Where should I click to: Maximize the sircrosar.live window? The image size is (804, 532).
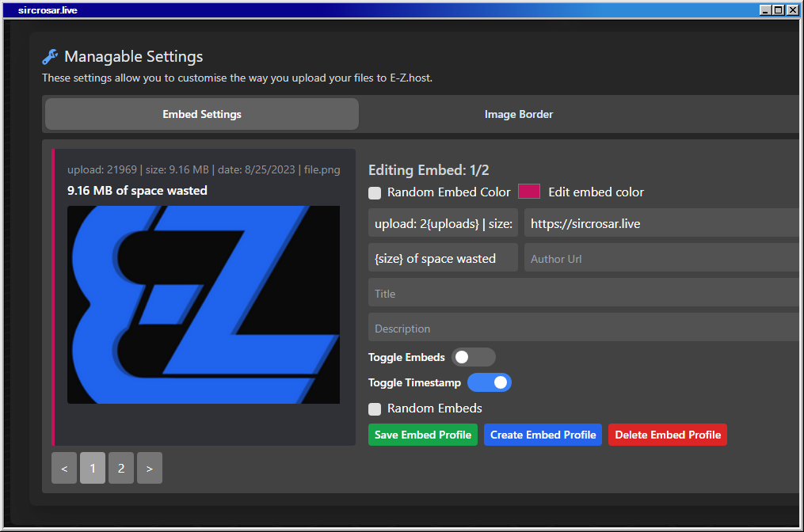779,10
